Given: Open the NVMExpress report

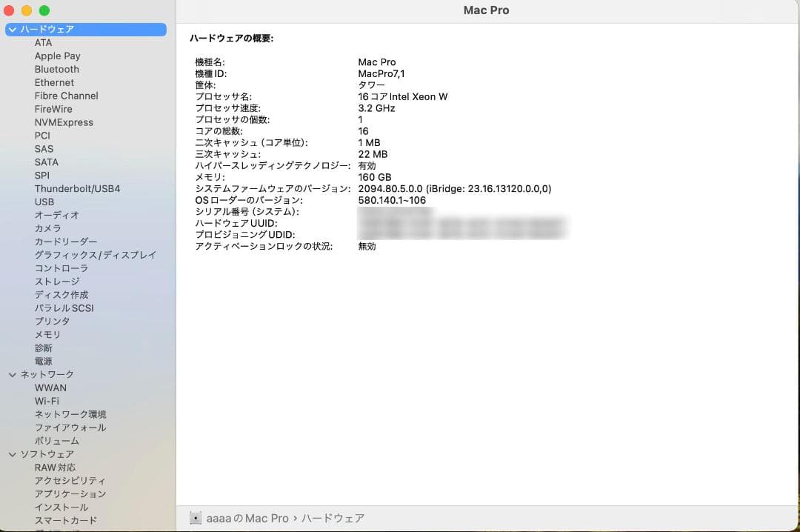Looking at the screenshot, I should [x=64, y=122].
